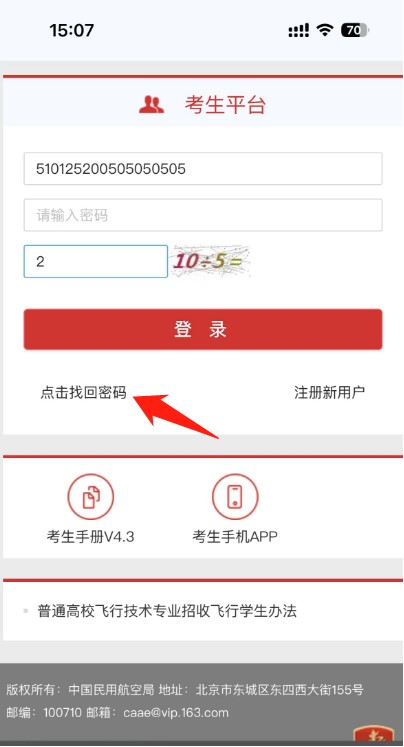The image size is (404, 747).
Task: Click the 考生手册V4.3 text label
Action: (91, 536)
